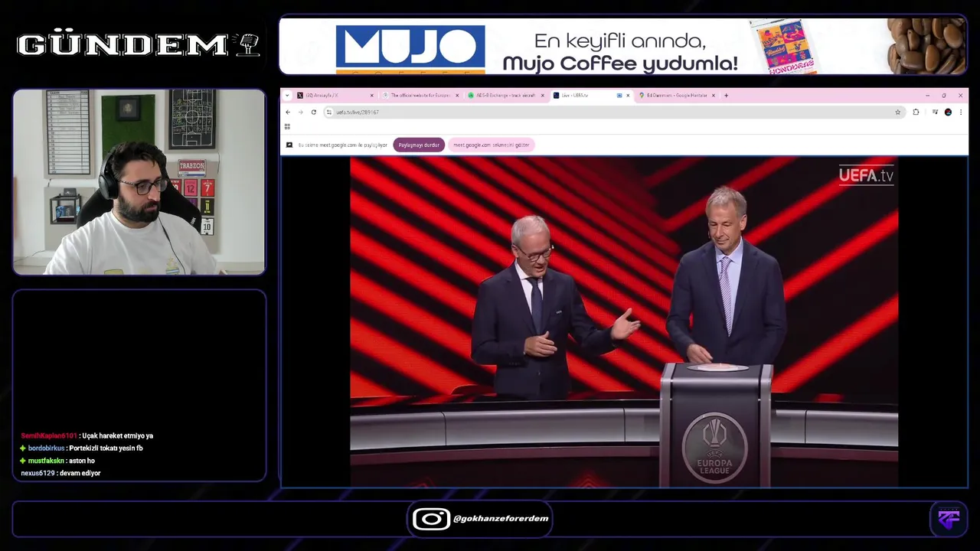Switch to the Google Haritalar tab
Viewport: 980px width, 551px height.
click(677, 96)
